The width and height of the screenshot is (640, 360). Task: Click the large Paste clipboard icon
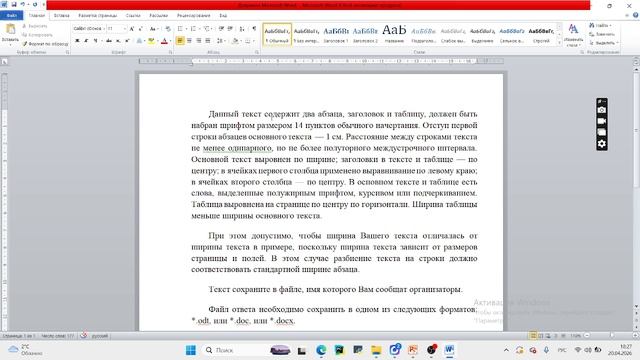[10, 29]
